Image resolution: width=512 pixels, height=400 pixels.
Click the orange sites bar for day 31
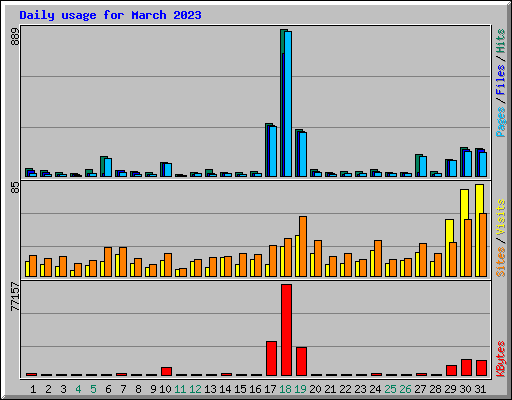coord(483,245)
